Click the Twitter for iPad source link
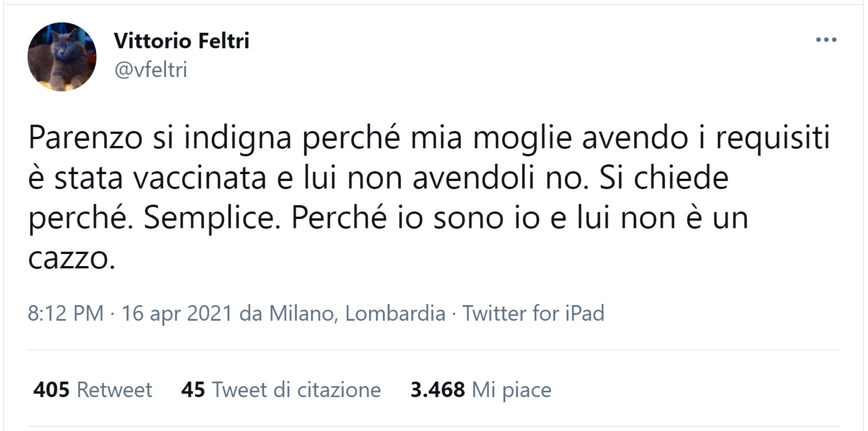Screen dimensions: 868x431 pos(533,314)
